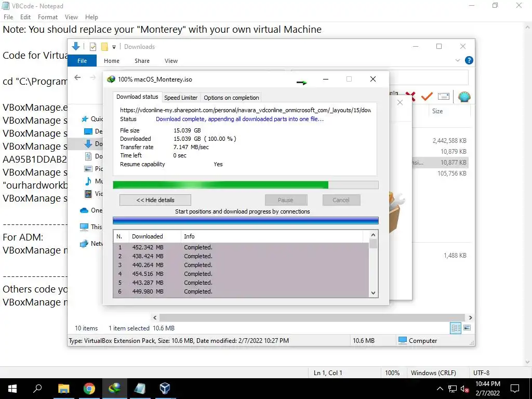This screenshot has width=532, height=399.
Task: Select the This PC icon in navigation pane
Action: (x=84, y=227)
